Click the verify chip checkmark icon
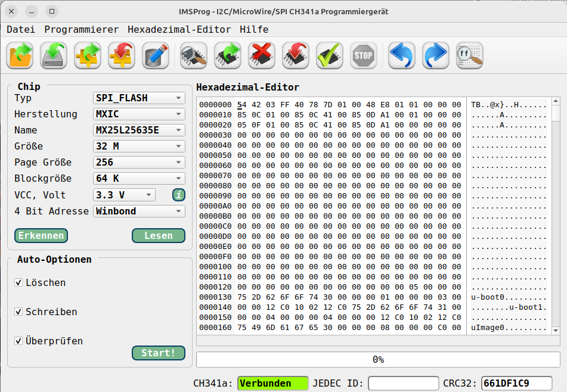567x392 pixels. (330, 55)
